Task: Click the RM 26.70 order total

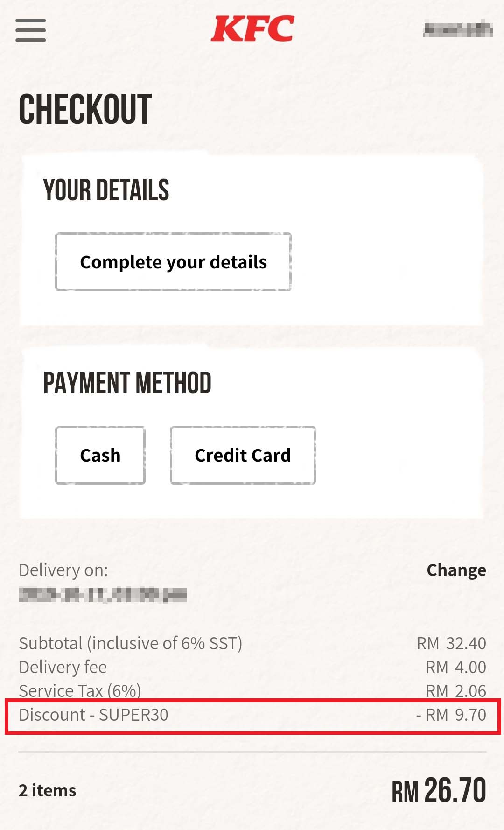Action: 439,790
